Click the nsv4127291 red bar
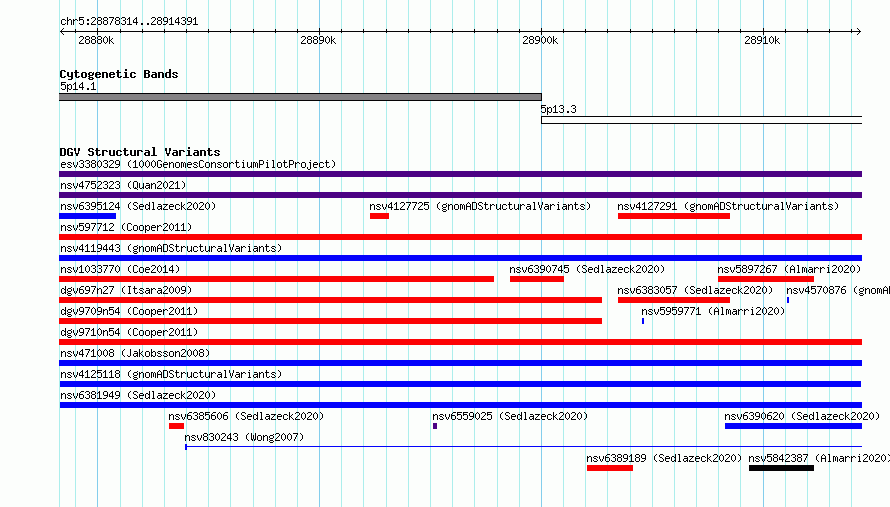 674,216
